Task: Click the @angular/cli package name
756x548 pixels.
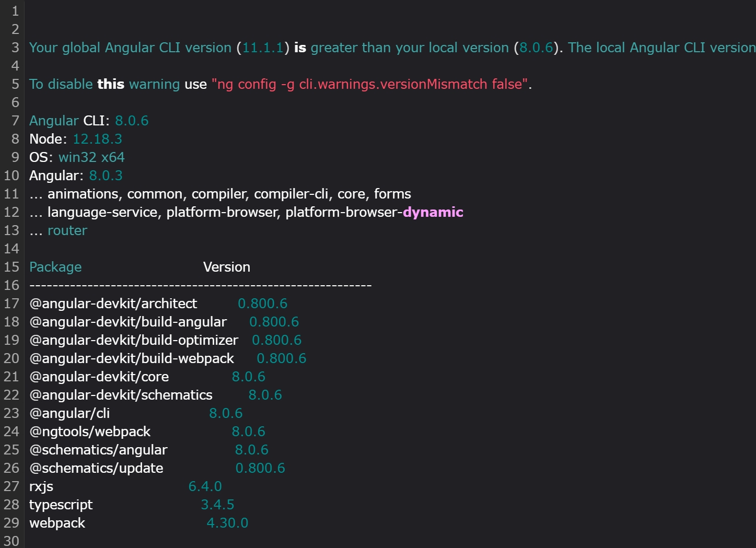Action: coord(69,413)
